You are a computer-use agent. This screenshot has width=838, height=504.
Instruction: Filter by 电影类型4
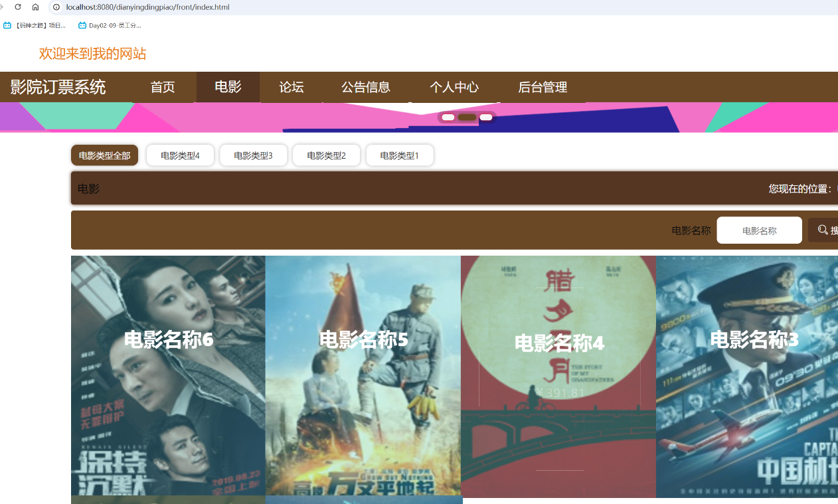[180, 155]
